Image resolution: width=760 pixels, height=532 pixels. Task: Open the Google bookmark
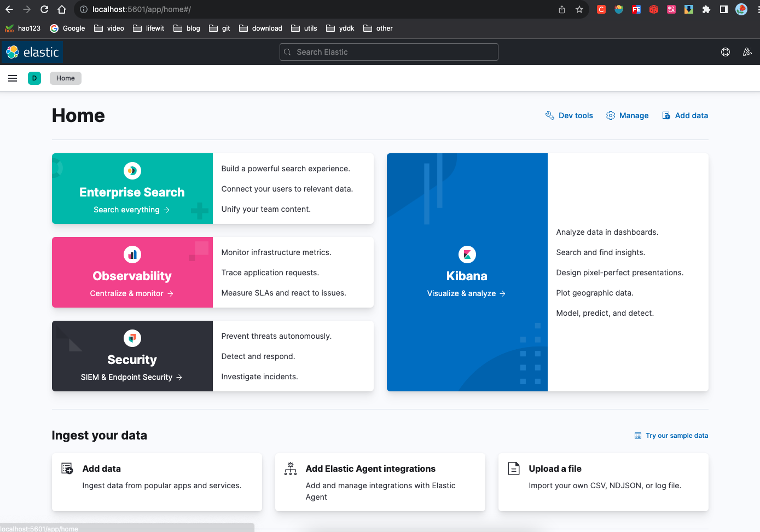(x=67, y=28)
